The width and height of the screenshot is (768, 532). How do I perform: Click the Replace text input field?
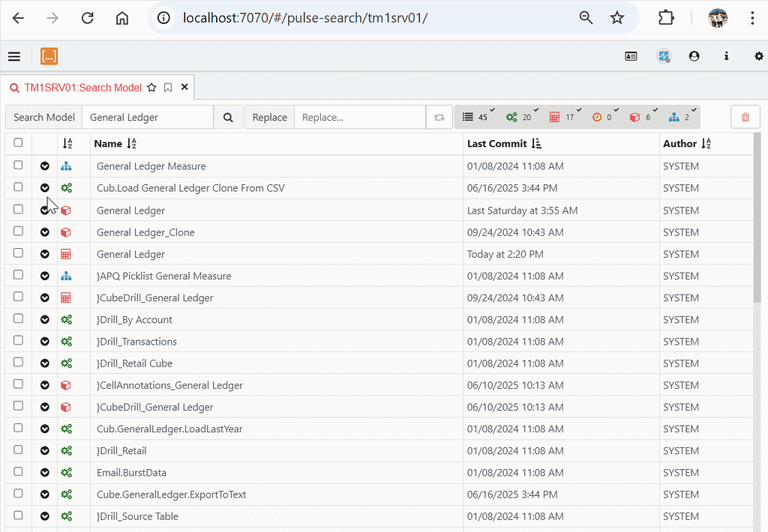click(x=359, y=117)
